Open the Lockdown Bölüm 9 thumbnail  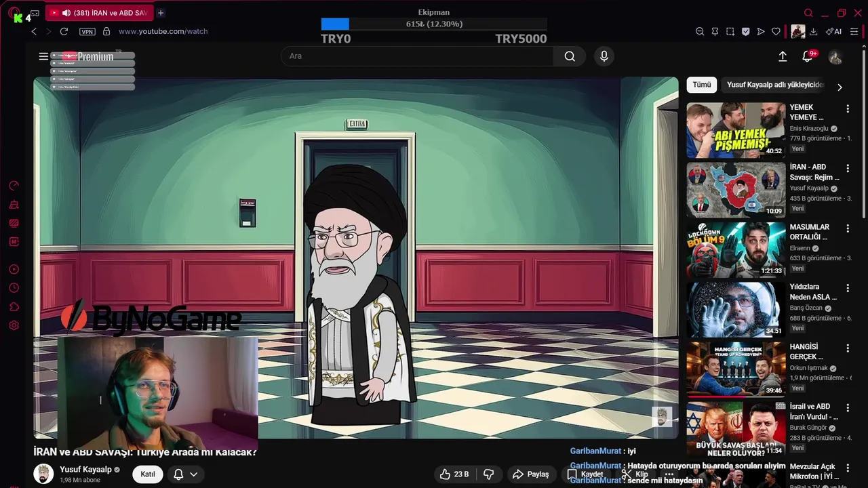(x=736, y=250)
